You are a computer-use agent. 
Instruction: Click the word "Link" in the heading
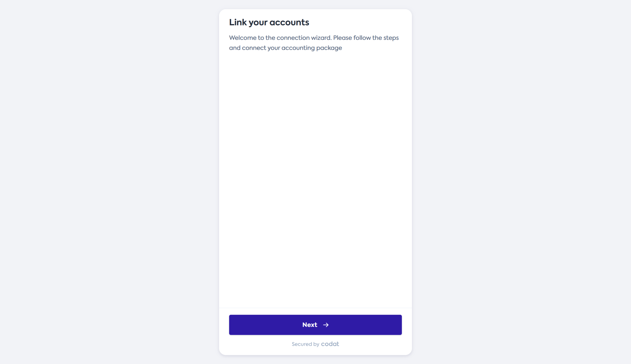[238, 22]
